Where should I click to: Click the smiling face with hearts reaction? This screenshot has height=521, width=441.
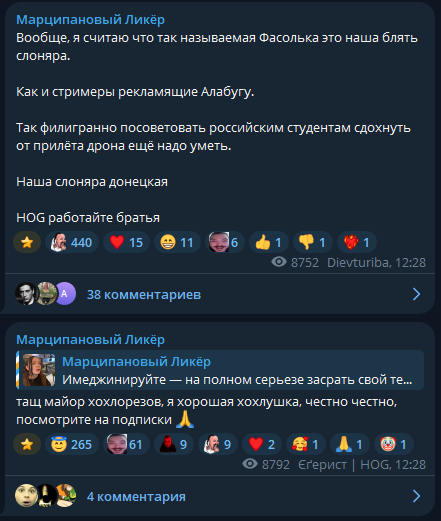pyautogui.click(x=306, y=444)
